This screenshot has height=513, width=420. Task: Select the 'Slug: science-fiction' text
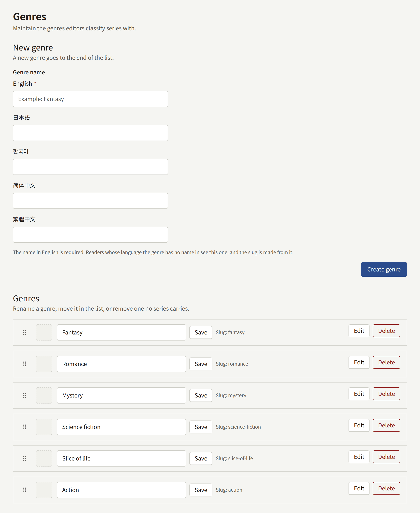238,427
